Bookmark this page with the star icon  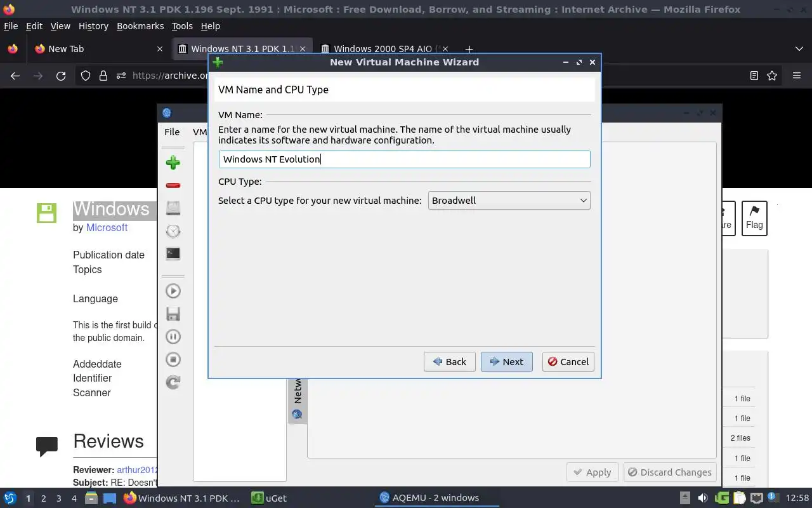[772, 76]
